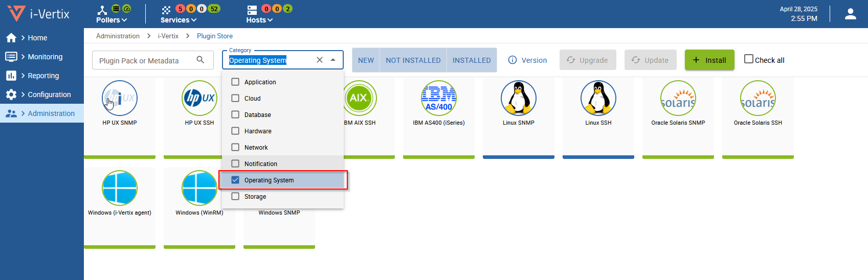Collapse the Category dropdown arrow
The image size is (868, 280).
pos(333,60)
